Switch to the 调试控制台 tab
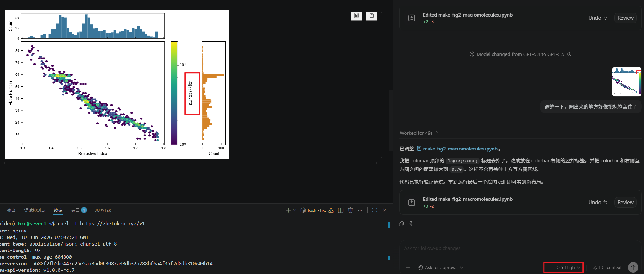 coord(35,210)
